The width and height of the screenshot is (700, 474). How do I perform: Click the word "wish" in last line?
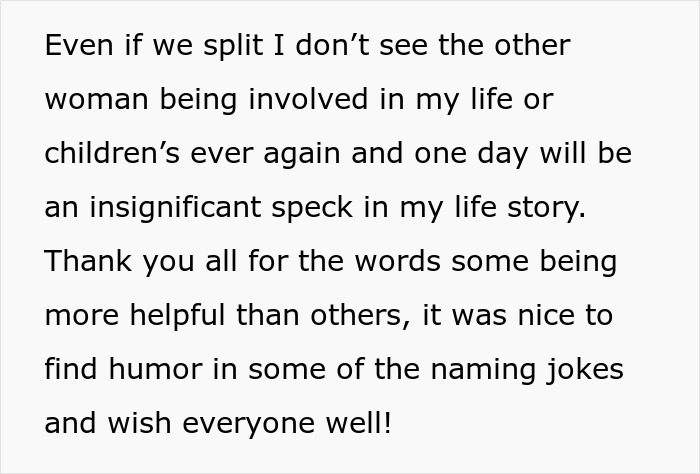[x=139, y=423]
